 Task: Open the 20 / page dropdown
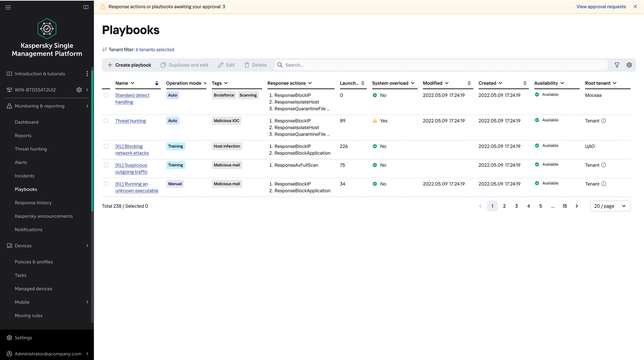[610, 206]
